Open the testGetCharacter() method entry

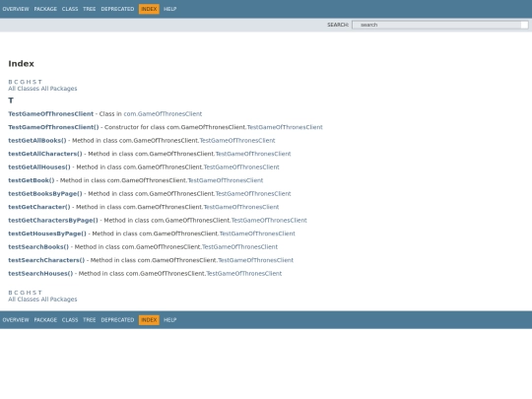(39, 207)
